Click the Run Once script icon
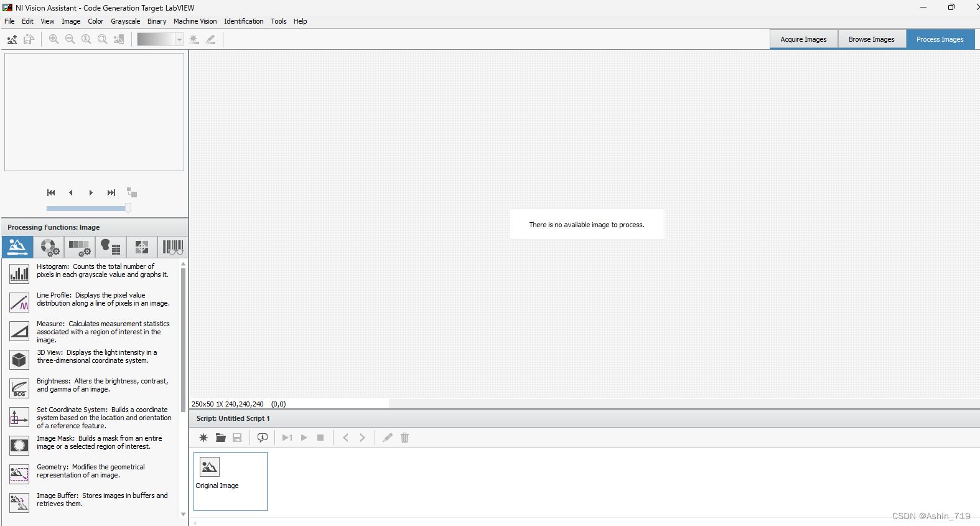The height and width of the screenshot is (526, 980). 287,438
